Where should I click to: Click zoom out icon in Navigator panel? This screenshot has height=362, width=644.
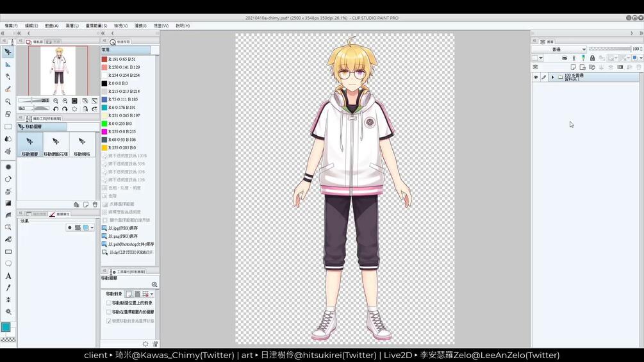coord(56,101)
